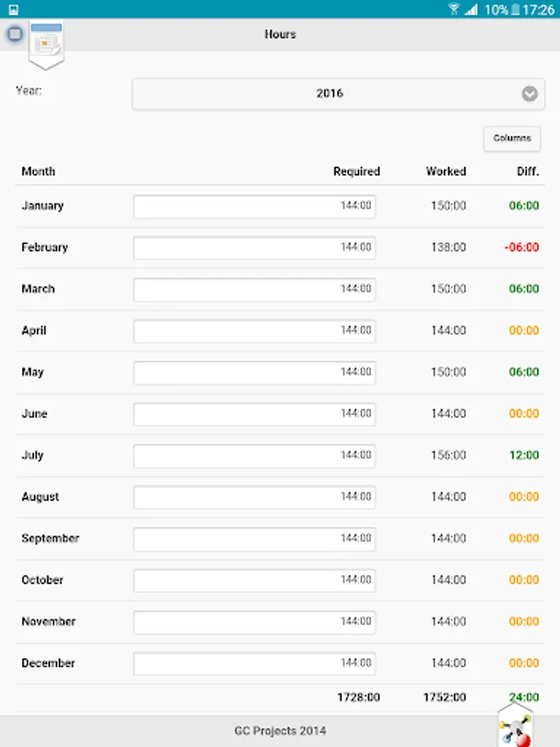Tap the notification icon in status bar
Image resolution: width=560 pixels, height=747 pixels.
click(x=13, y=9)
